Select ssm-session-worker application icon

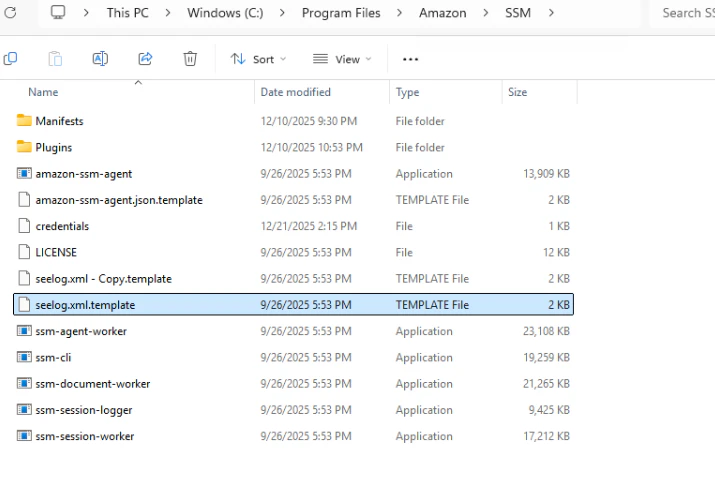coord(24,436)
